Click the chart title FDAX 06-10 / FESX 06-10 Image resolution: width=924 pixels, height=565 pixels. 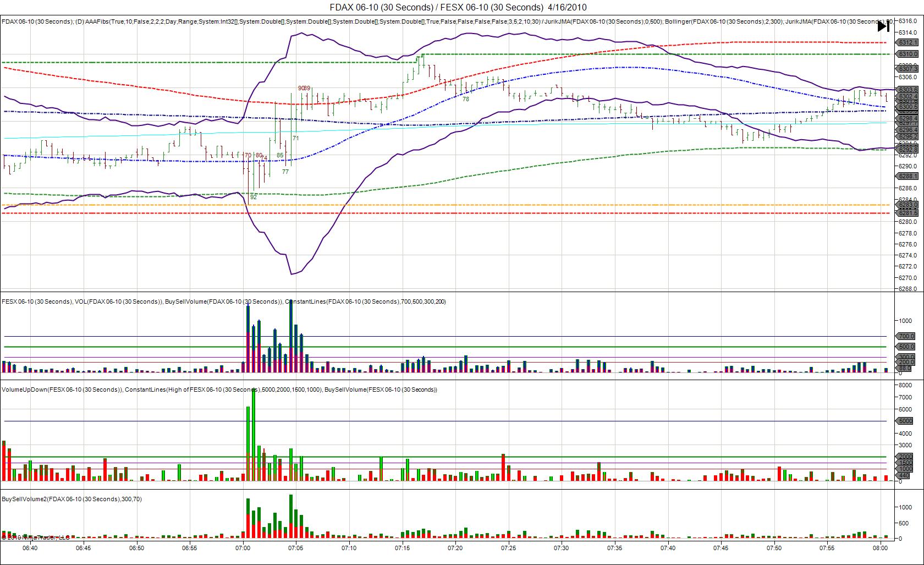[458, 7]
